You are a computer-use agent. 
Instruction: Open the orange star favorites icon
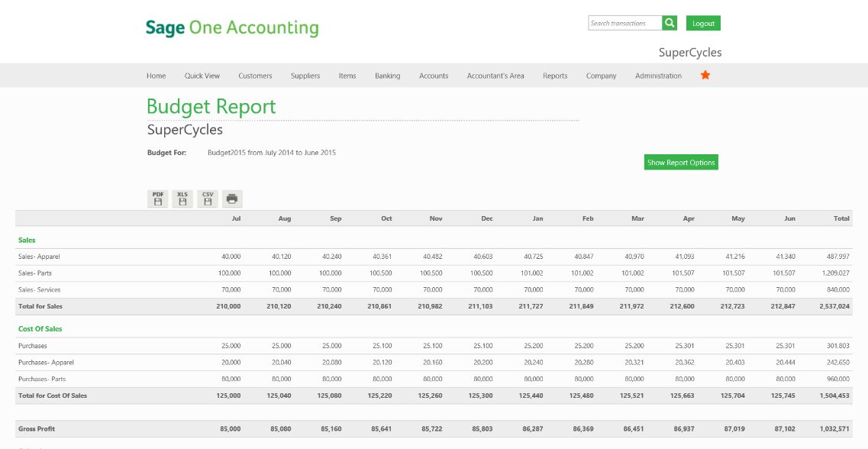pyautogui.click(x=705, y=75)
